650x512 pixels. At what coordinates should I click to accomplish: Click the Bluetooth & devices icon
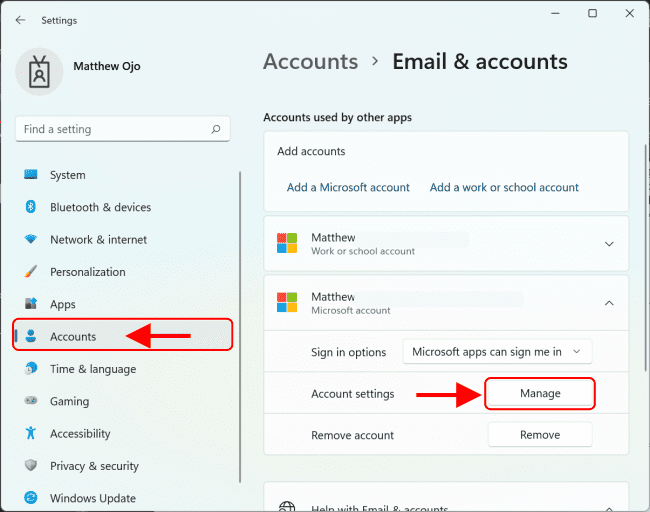pos(31,207)
